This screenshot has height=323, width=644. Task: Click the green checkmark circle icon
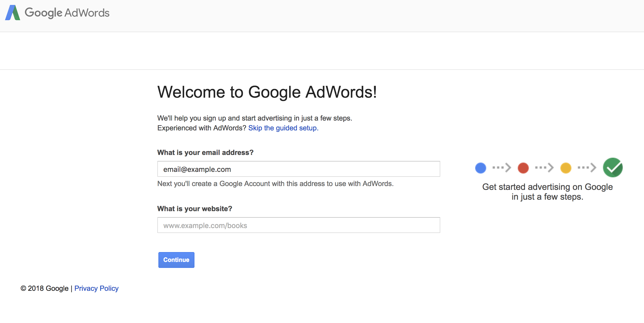pyautogui.click(x=613, y=168)
